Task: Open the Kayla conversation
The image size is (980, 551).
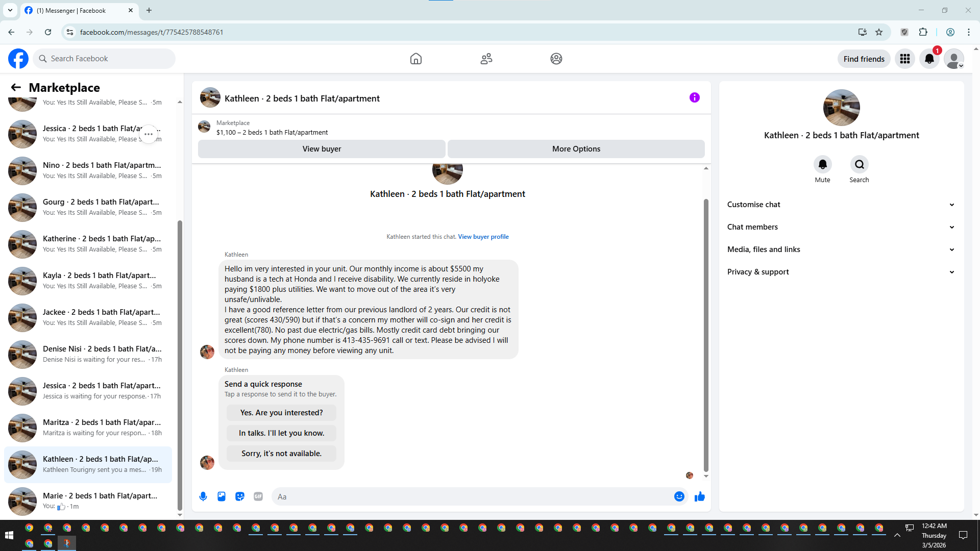Action: (x=88, y=281)
